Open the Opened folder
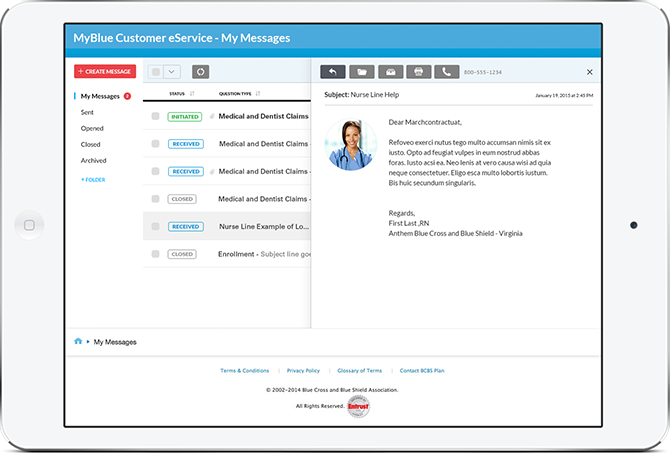This screenshot has height=453, width=670. pyautogui.click(x=92, y=128)
